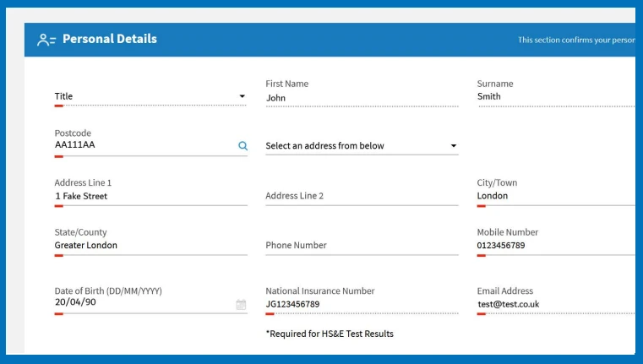The width and height of the screenshot is (643, 364).
Task: Open 'Select an address from below' dropdown
Action: click(362, 145)
